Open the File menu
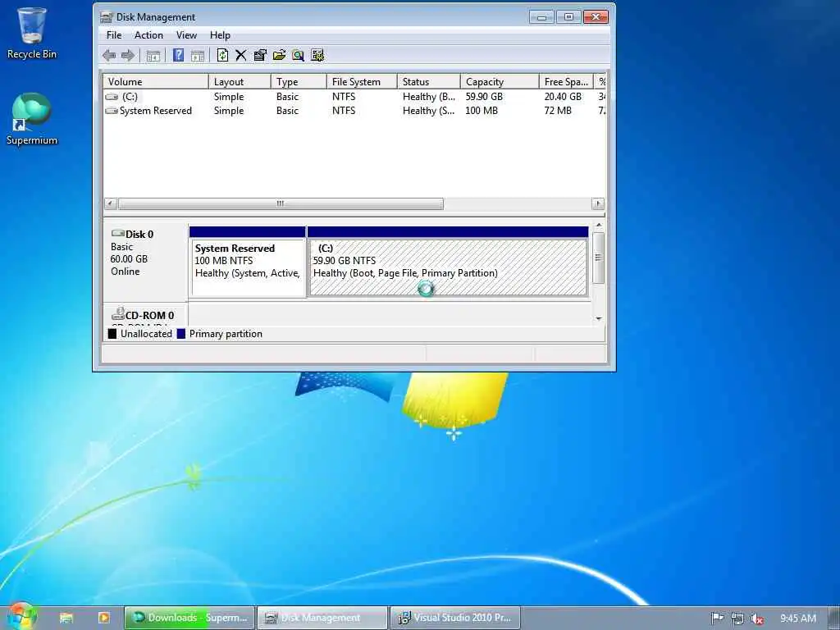This screenshot has width=840, height=630. [114, 35]
